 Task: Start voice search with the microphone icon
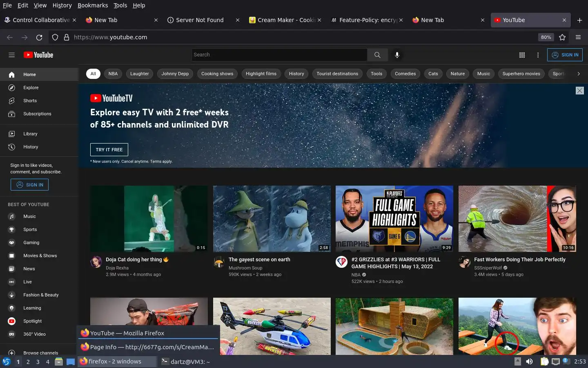[x=397, y=55]
